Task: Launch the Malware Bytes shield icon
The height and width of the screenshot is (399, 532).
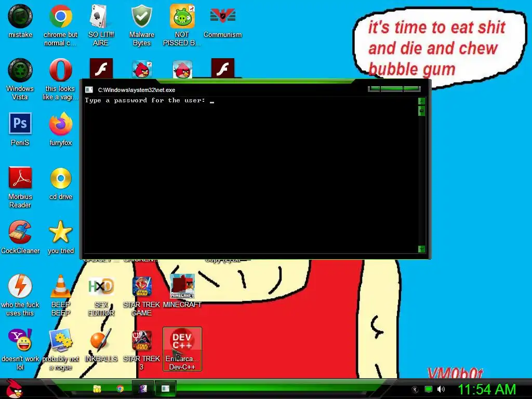Action: coord(141,25)
